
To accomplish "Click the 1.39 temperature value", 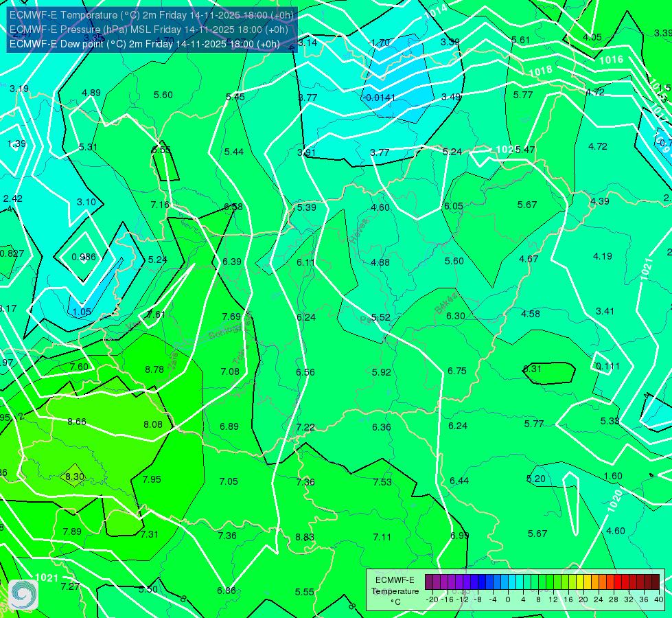I will (16, 144).
